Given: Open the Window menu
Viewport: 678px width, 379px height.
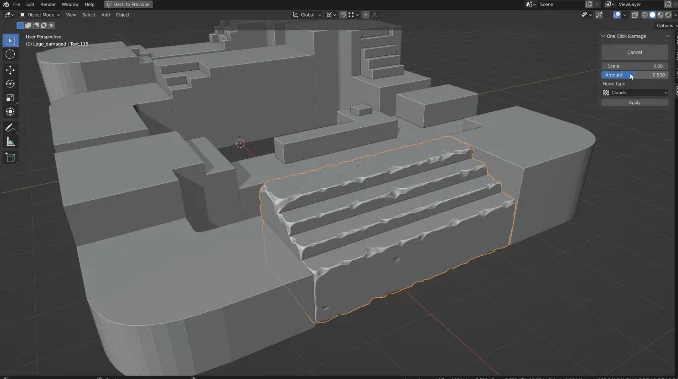Looking at the screenshot, I should tap(70, 4).
